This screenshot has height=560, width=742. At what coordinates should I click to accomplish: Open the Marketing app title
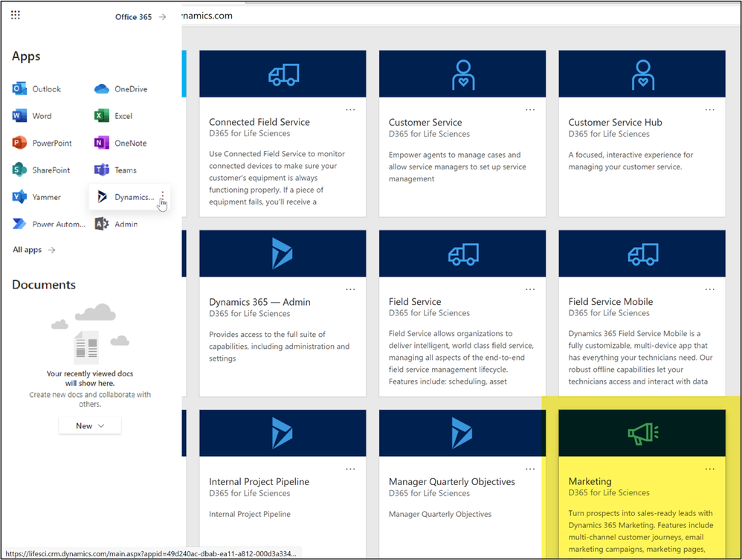(x=590, y=481)
